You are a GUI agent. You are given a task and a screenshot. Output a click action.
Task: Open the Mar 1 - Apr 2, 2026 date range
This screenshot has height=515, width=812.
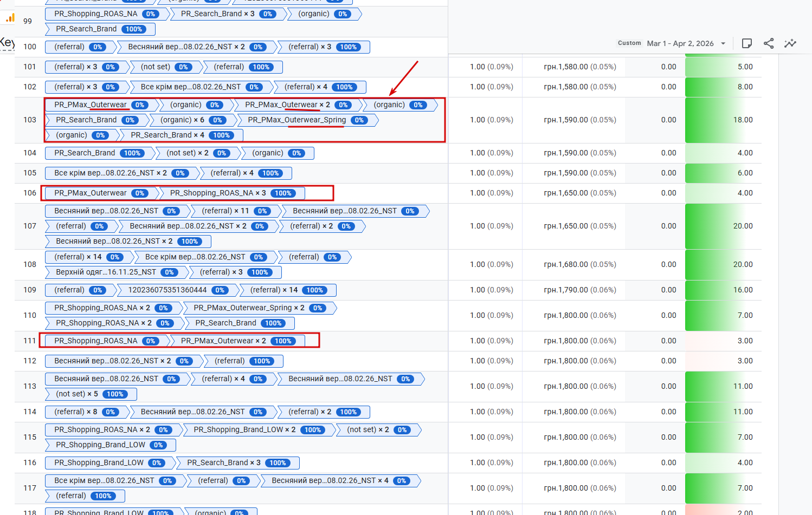(x=680, y=43)
